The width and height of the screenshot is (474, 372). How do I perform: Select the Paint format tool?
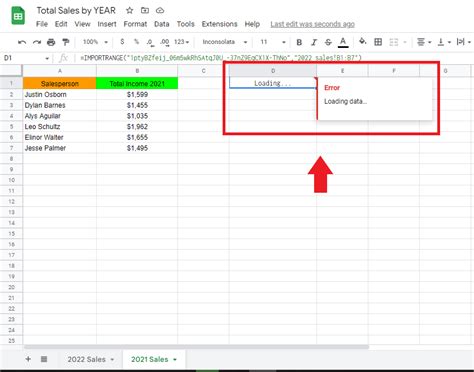66,42
